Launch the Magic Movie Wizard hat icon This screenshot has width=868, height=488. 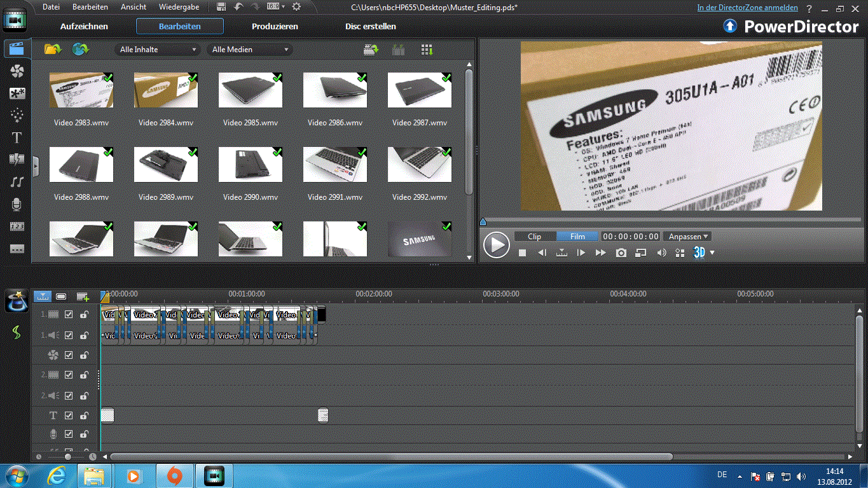tap(17, 300)
